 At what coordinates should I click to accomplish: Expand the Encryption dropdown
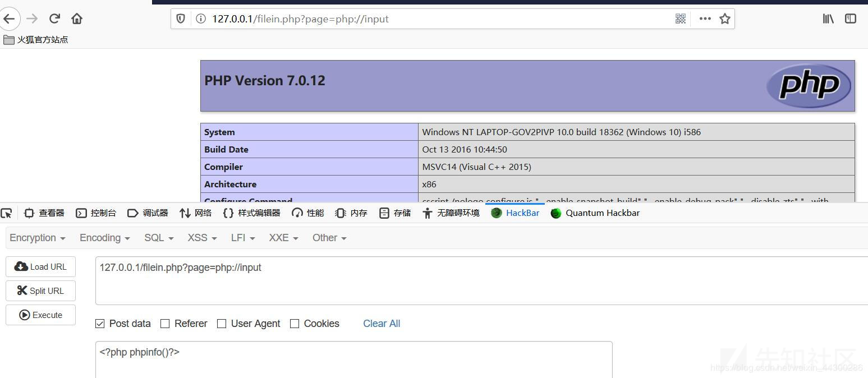[38, 238]
